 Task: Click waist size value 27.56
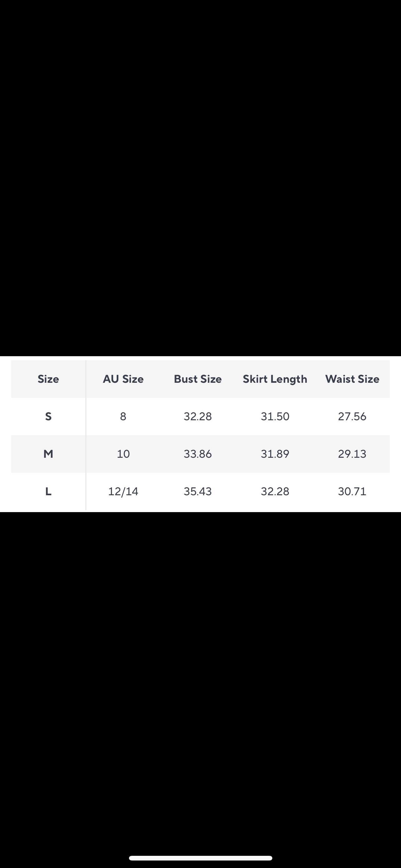click(x=352, y=417)
